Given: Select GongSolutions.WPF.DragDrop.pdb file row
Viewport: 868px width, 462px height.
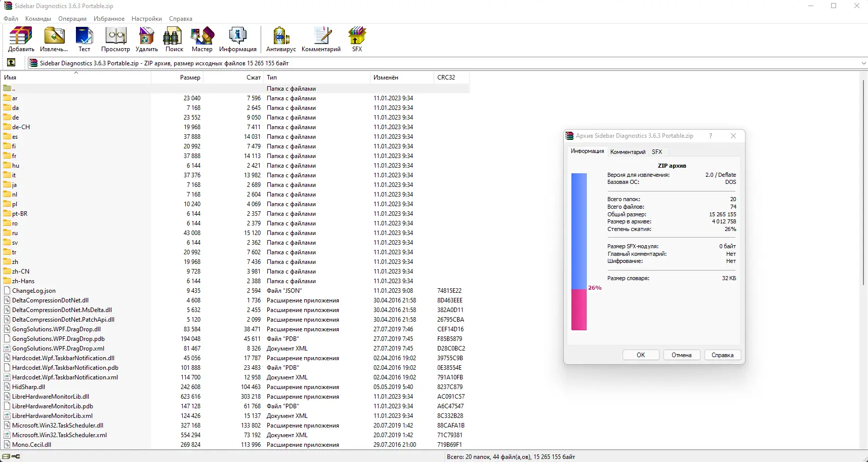Looking at the screenshot, I should (x=235, y=339).
